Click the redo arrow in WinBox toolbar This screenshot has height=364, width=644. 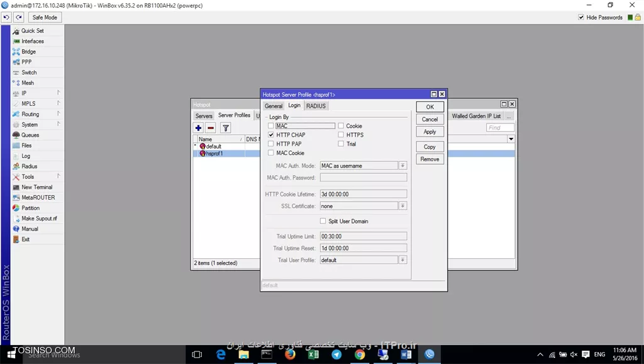pyautogui.click(x=19, y=17)
